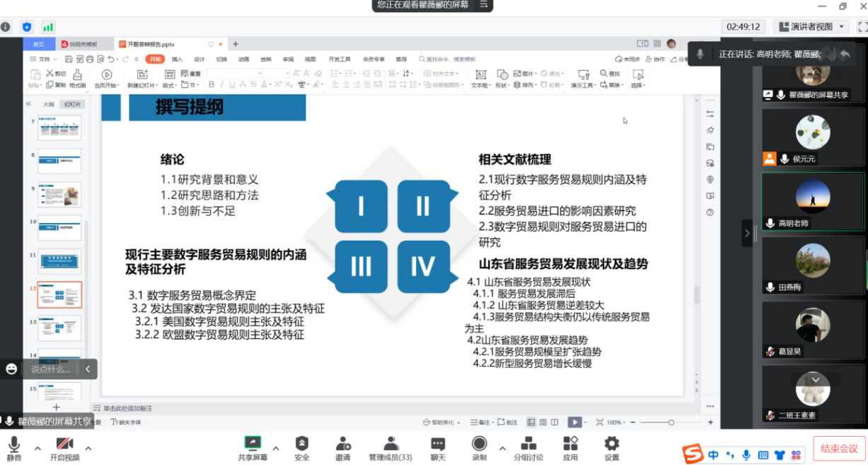Open Breakout rooms (分组讨论)
868x465 pixels.
tap(528, 448)
